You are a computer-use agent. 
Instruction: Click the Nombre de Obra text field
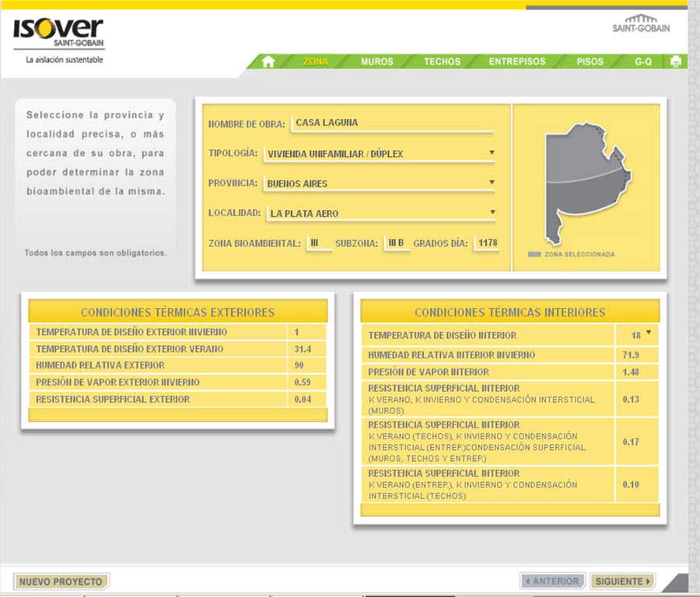(391, 123)
